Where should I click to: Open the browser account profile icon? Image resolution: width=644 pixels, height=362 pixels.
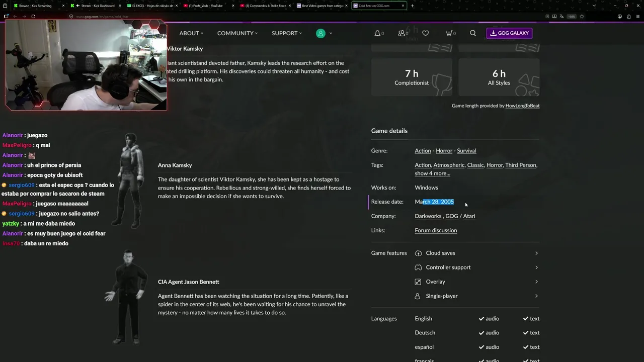click(x=620, y=16)
